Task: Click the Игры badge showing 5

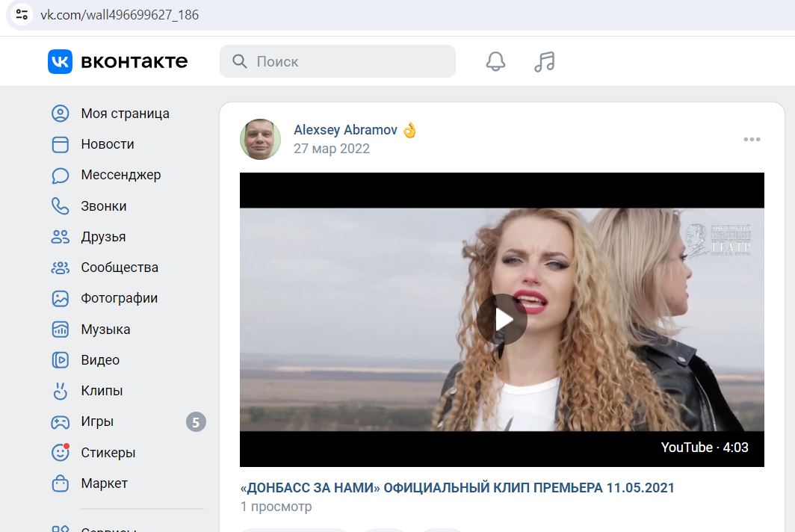Action: pos(196,422)
